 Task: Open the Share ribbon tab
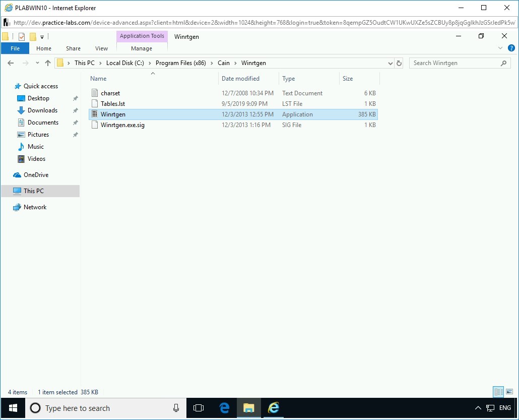[73, 48]
